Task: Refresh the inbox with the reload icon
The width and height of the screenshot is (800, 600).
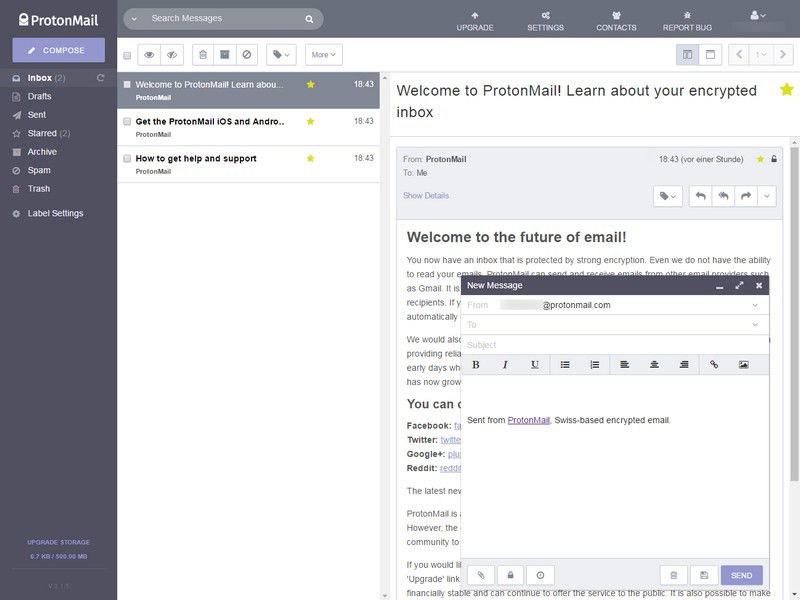Action: click(x=101, y=78)
